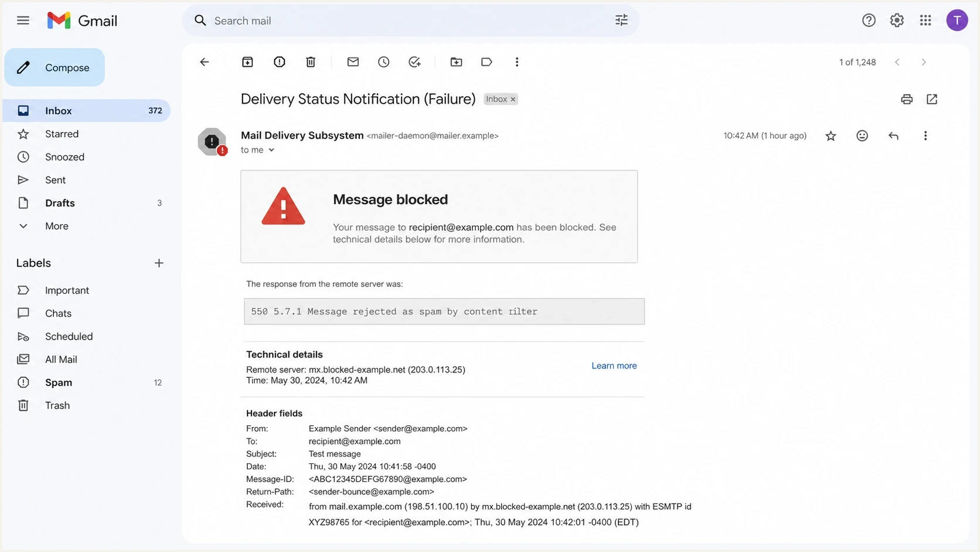Screen dimensions: 980x552
Task: Click the 10:42 AM timestamp
Action: [765, 136]
